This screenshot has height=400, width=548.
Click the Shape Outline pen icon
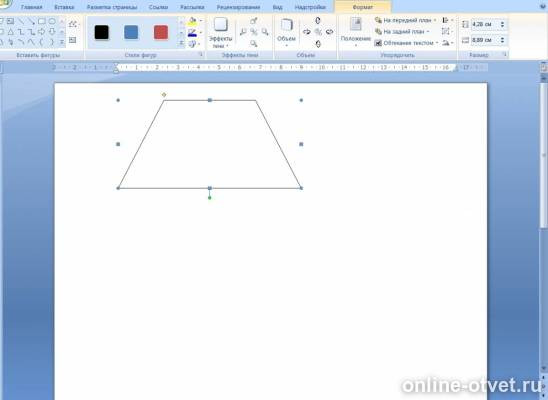(192, 33)
